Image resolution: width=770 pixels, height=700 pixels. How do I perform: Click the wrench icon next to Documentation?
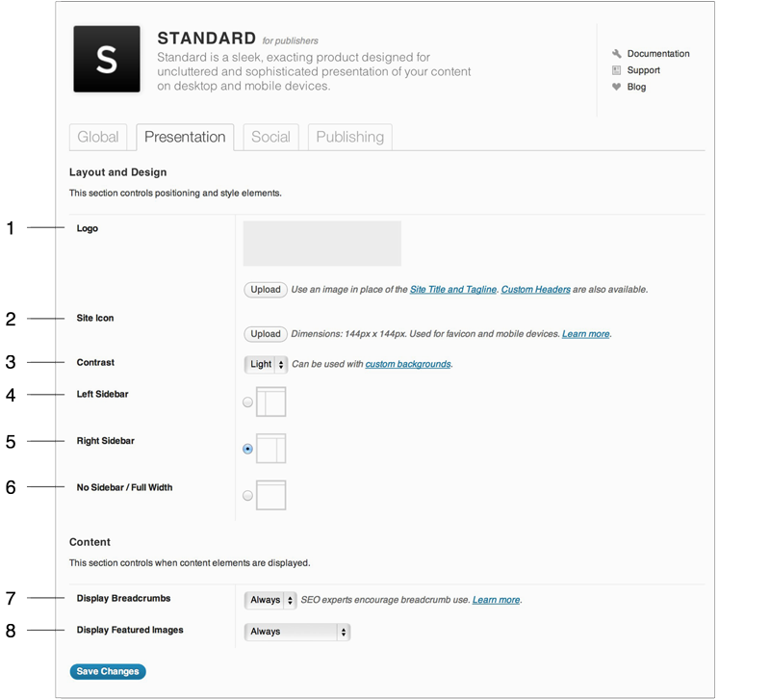click(x=617, y=53)
